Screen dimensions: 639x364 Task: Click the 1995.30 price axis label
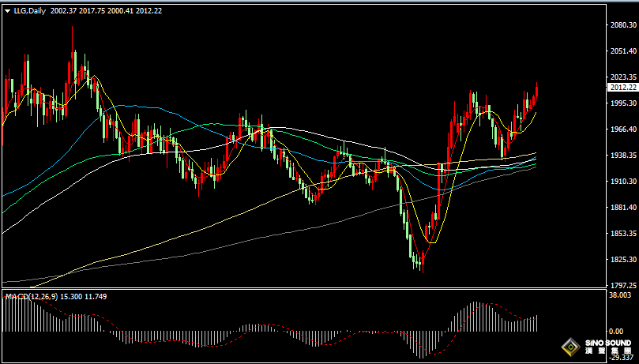coord(624,103)
